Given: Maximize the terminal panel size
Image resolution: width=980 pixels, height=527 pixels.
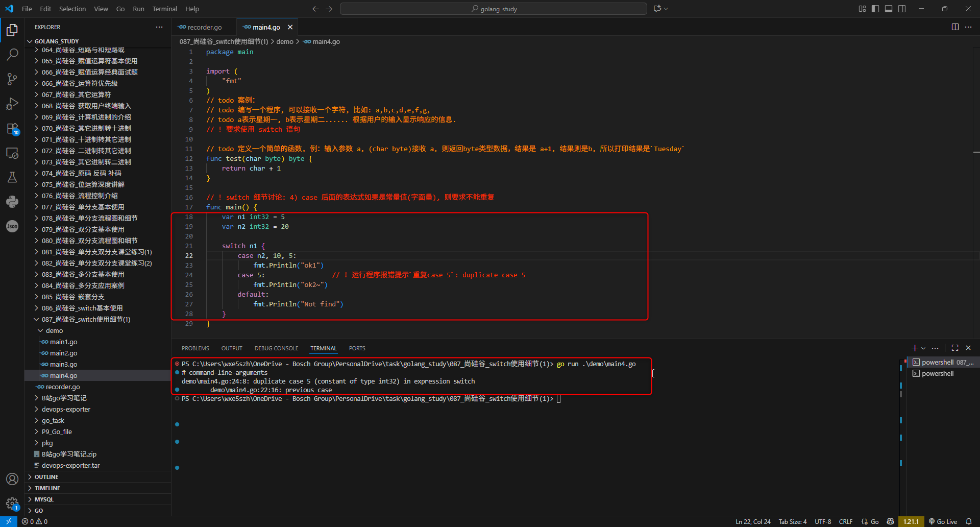Looking at the screenshot, I should (x=955, y=348).
